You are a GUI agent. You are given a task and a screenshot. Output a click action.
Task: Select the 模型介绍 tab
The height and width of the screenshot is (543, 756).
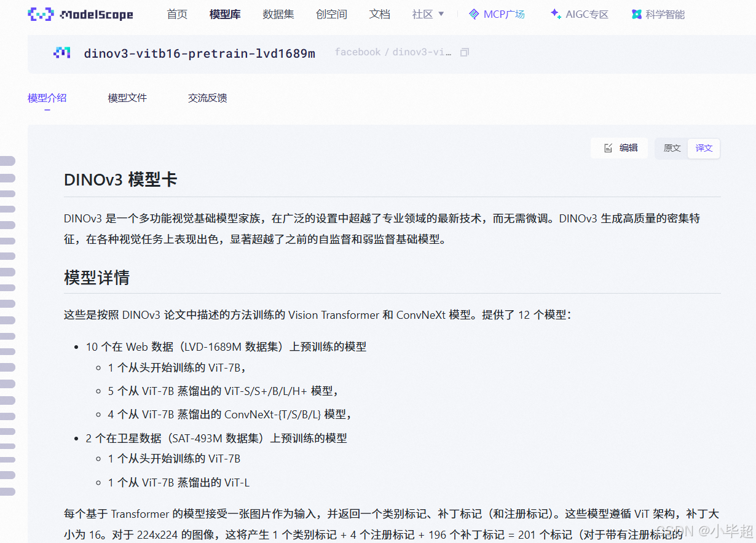click(47, 98)
